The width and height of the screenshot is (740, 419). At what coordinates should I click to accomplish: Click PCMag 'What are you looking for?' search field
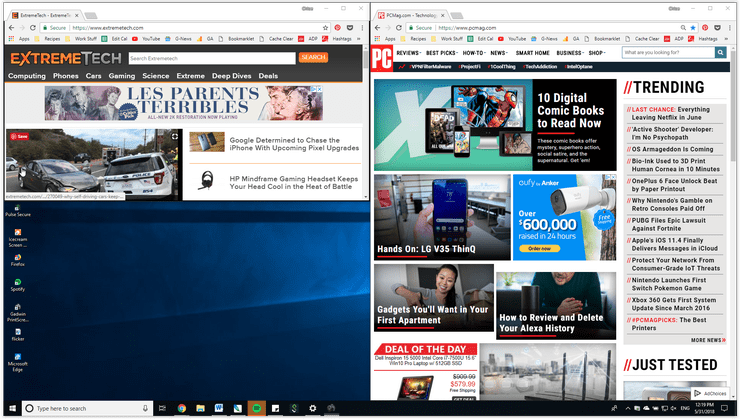pyautogui.click(x=668, y=52)
